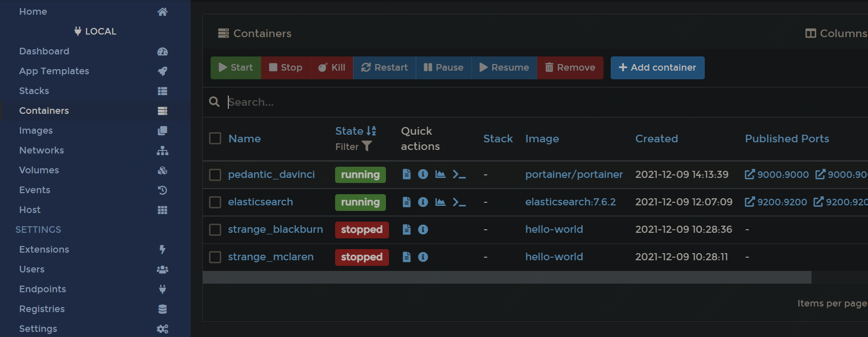This screenshot has height=337, width=868.
Task: Click the Networks sitemap icon
Action: (x=162, y=150)
